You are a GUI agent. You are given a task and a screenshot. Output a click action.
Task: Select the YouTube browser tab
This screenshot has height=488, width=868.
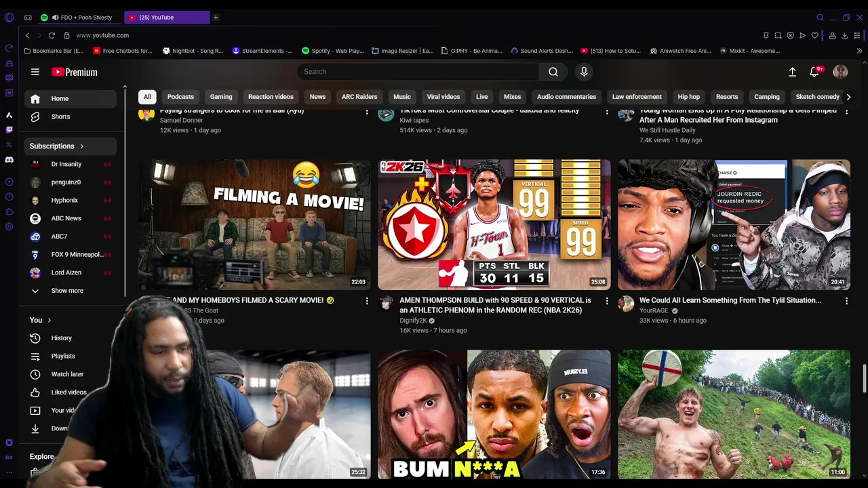click(167, 18)
